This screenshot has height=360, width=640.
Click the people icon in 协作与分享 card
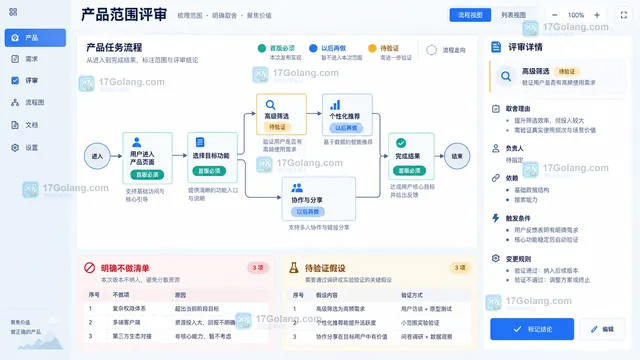297,188
